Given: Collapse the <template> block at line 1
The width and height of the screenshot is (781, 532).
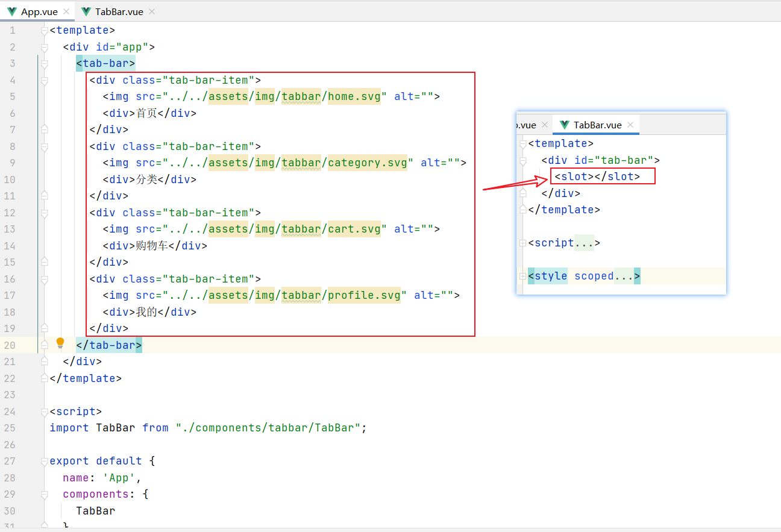Looking at the screenshot, I should tap(44, 30).
